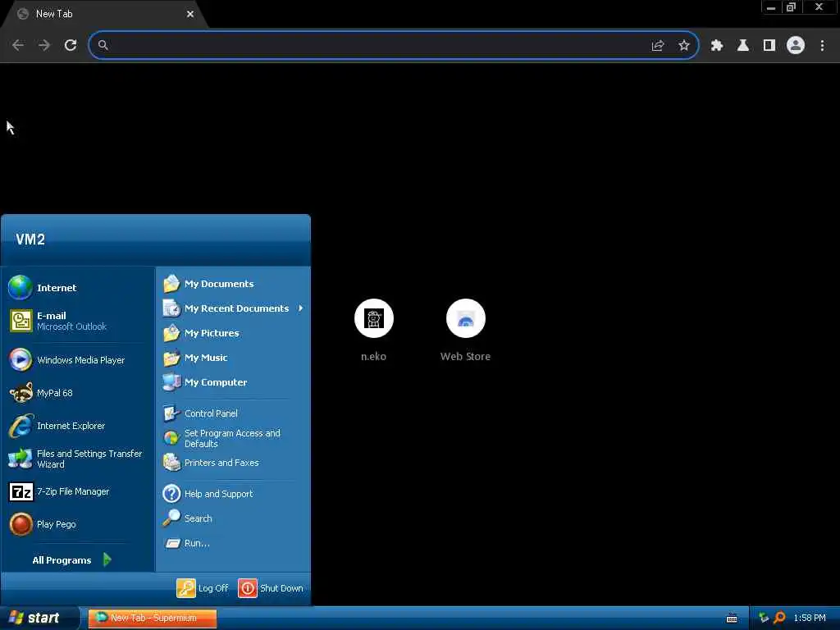Open Search from the Start menu
840x630 pixels.
[233, 518]
